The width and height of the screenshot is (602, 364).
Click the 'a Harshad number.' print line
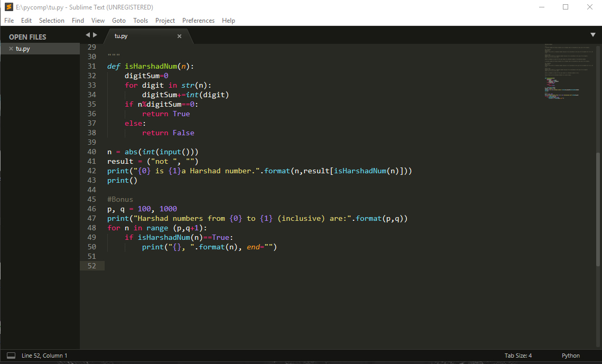pos(260,171)
